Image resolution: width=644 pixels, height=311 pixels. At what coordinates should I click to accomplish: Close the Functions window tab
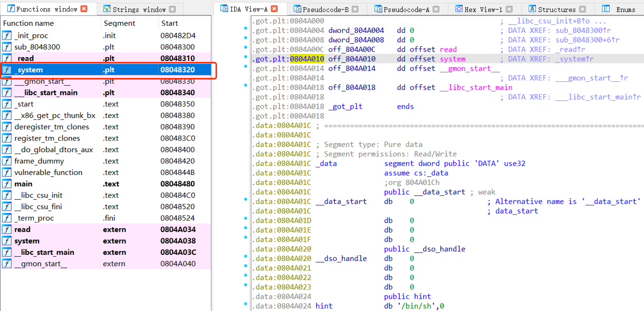pos(84,9)
